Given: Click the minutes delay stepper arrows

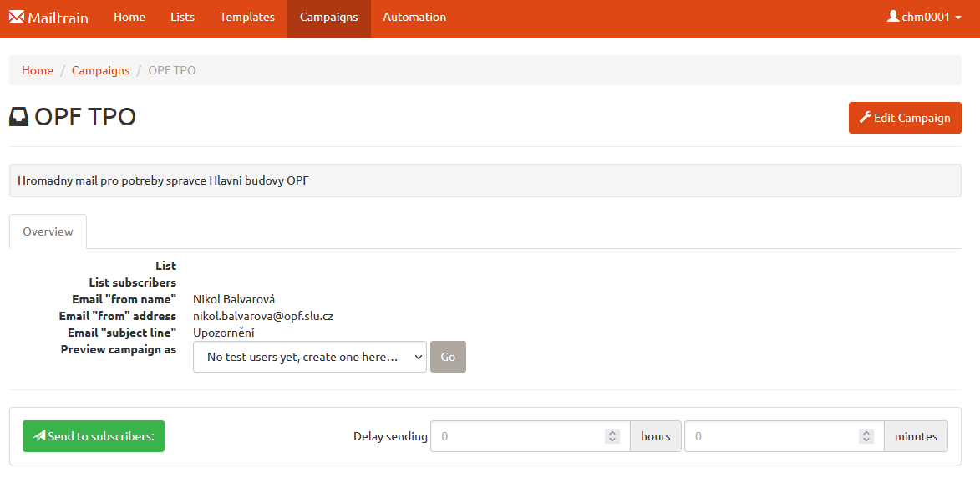Looking at the screenshot, I should pos(866,436).
